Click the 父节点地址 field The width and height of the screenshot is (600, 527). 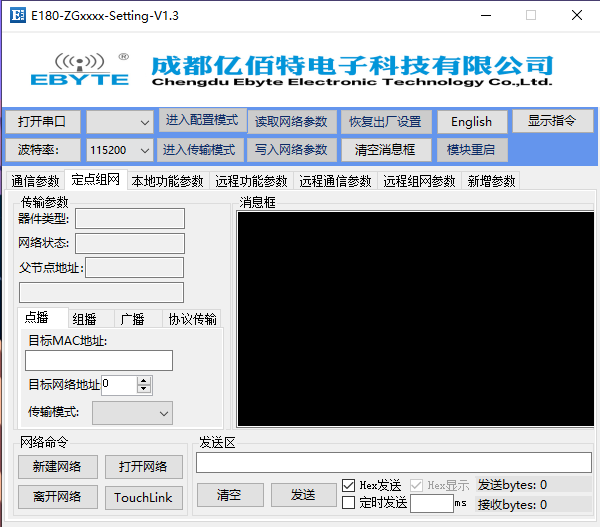pos(134,268)
